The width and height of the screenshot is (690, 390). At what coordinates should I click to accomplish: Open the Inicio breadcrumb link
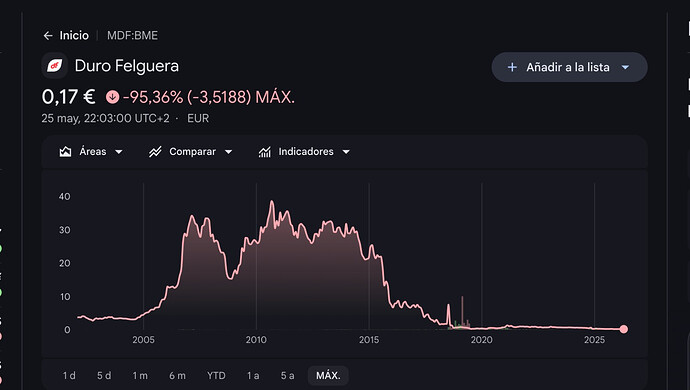(74, 36)
